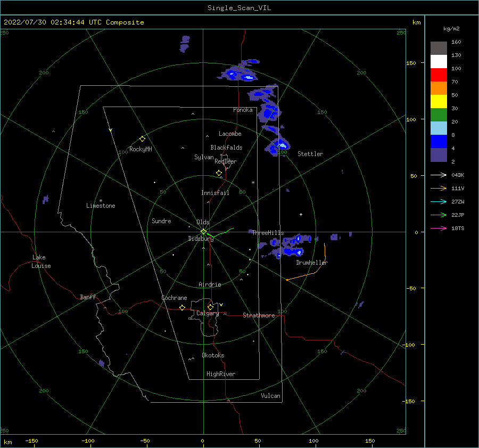Select the yellow 50 legend swatch
The width and height of the screenshot is (479, 448).
click(439, 102)
